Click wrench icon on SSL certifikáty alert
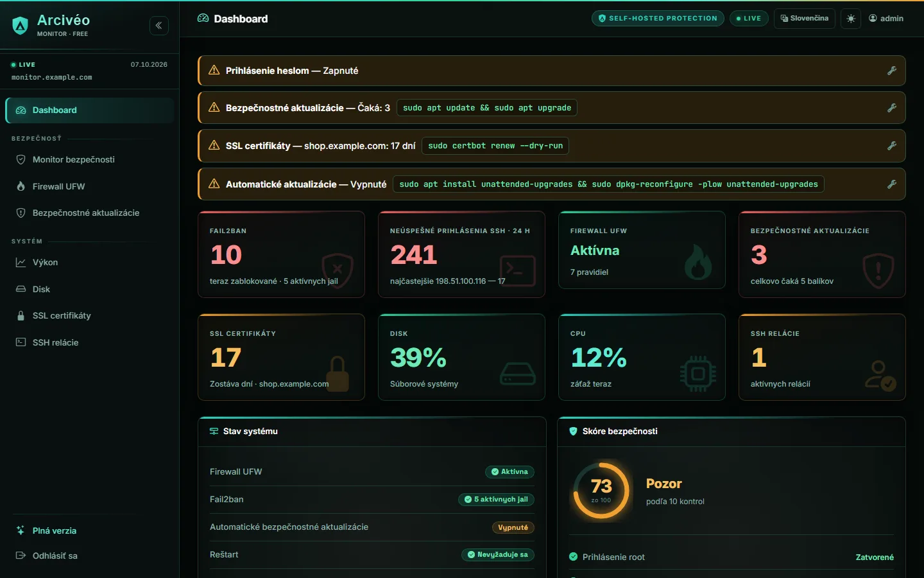Screen dimensions: 924x578 point(892,146)
